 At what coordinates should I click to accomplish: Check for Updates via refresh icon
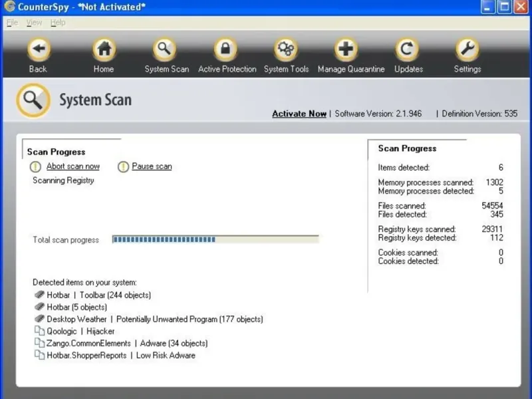406,49
